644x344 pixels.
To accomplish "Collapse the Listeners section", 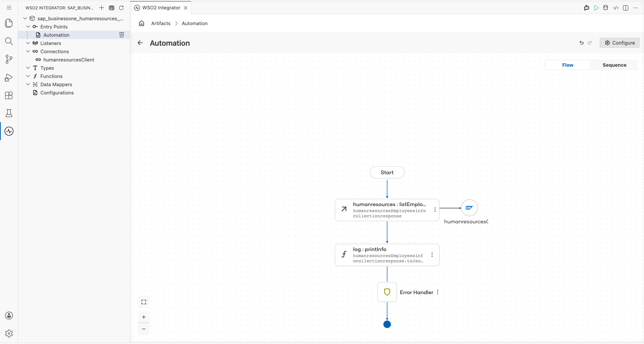I will pyautogui.click(x=28, y=43).
